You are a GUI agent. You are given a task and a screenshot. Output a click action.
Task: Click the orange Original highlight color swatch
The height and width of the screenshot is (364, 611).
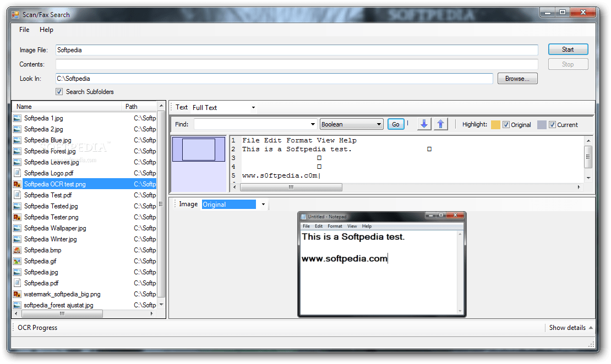(x=495, y=125)
